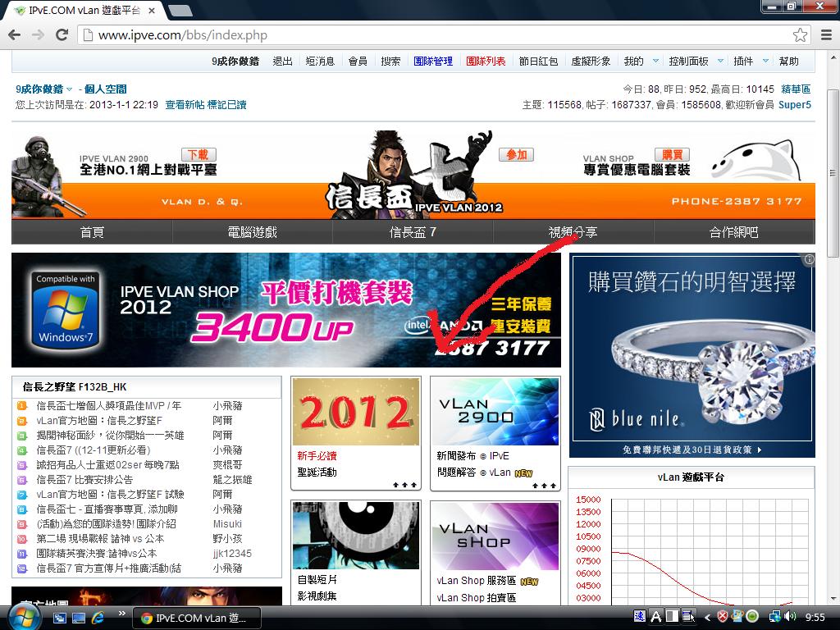The image size is (840, 630).
Task: Open new member Super5 profile link
Action: 794,104
